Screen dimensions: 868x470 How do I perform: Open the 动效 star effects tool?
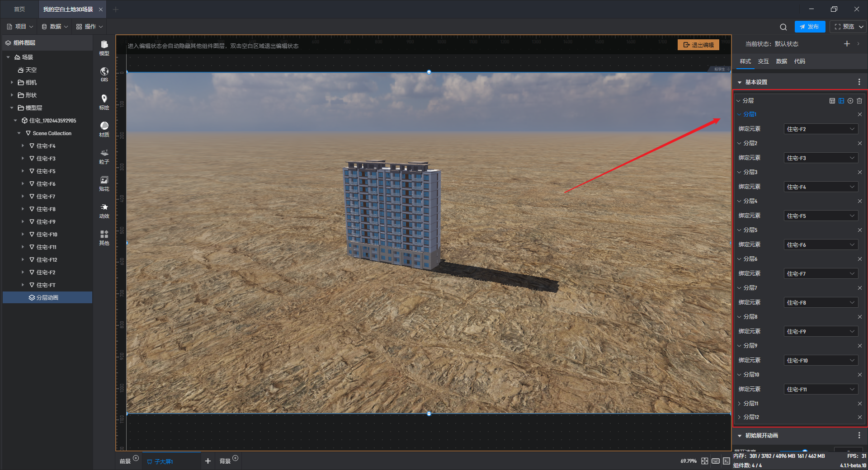[x=104, y=210]
